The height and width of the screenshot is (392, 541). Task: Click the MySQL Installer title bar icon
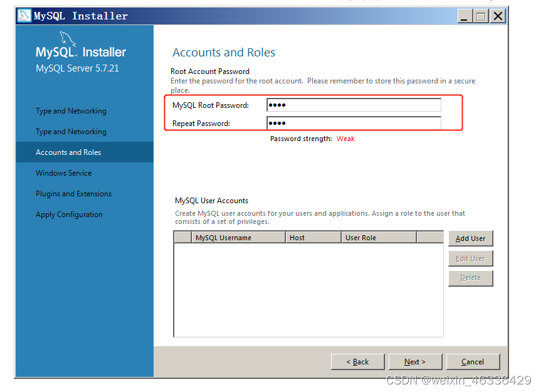tap(24, 16)
